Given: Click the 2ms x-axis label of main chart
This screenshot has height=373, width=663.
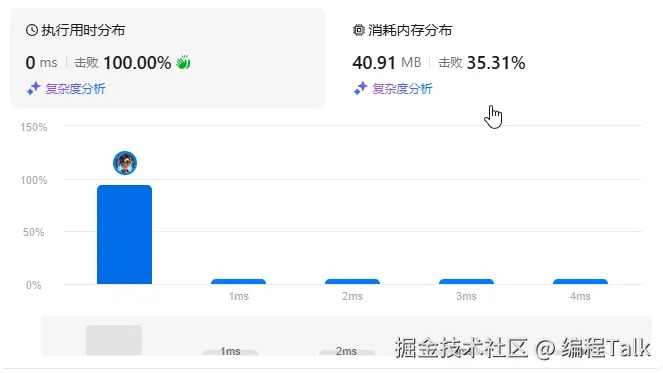Looking at the screenshot, I should click(x=352, y=296).
